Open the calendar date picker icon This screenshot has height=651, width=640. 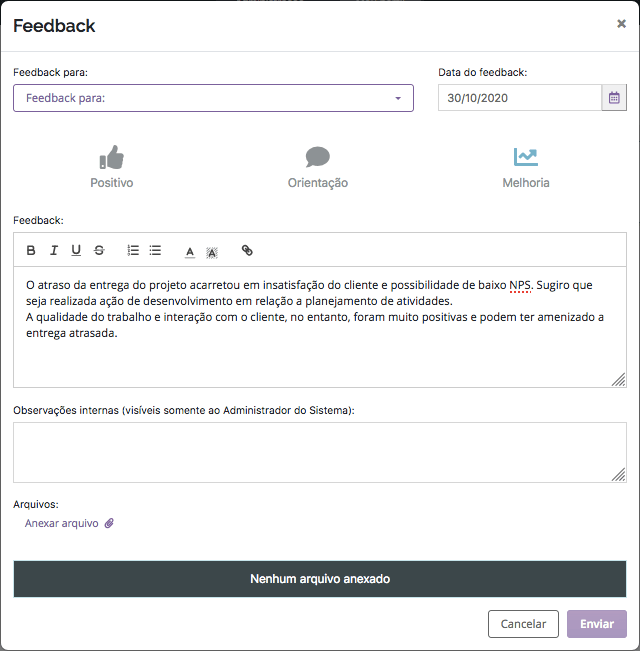pyautogui.click(x=614, y=98)
